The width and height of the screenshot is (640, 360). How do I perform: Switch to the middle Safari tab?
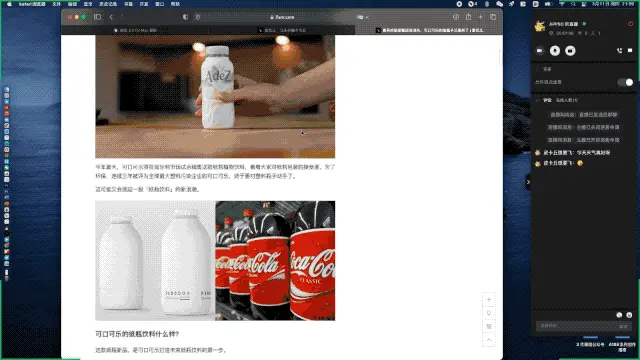[282, 30]
